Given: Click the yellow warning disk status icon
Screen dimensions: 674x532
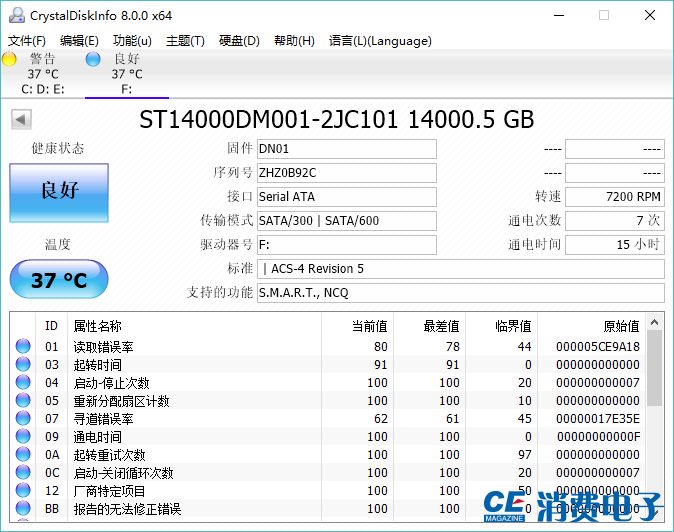Looking at the screenshot, I should coord(10,59).
